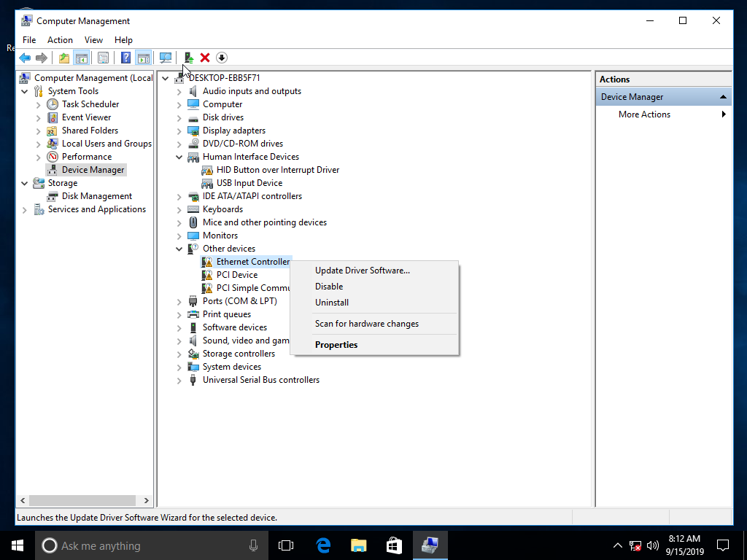Select Disk Management in the console tree
Screen dimensions: 747x560
click(96, 196)
